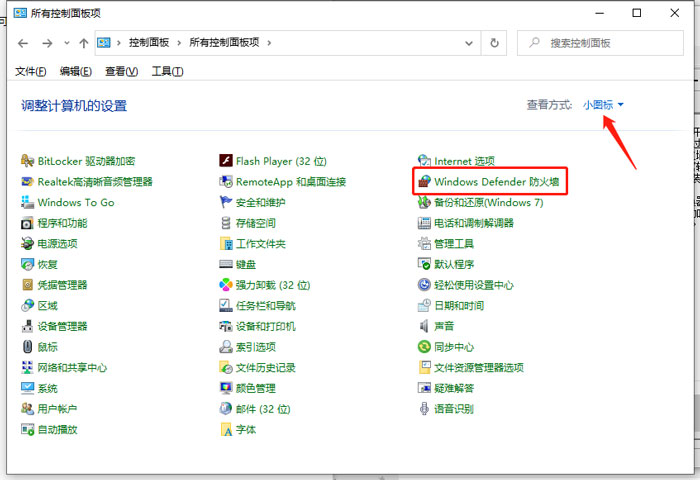Click the 声音 speaker icon
The image size is (700, 480).
tap(424, 326)
